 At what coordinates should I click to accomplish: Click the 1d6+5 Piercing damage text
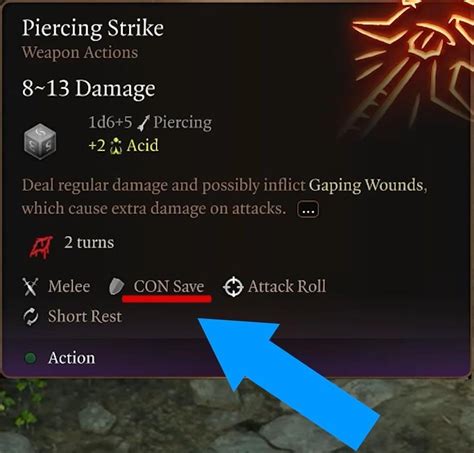click(x=150, y=123)
